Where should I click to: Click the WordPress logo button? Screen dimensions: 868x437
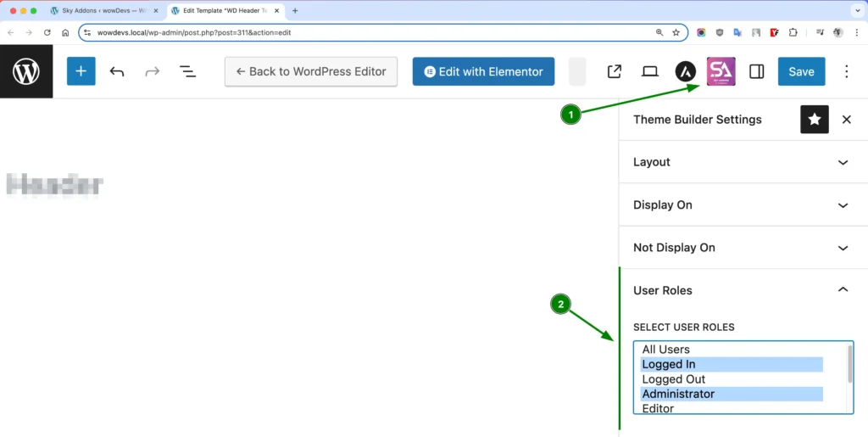click(x=26, y=71)
